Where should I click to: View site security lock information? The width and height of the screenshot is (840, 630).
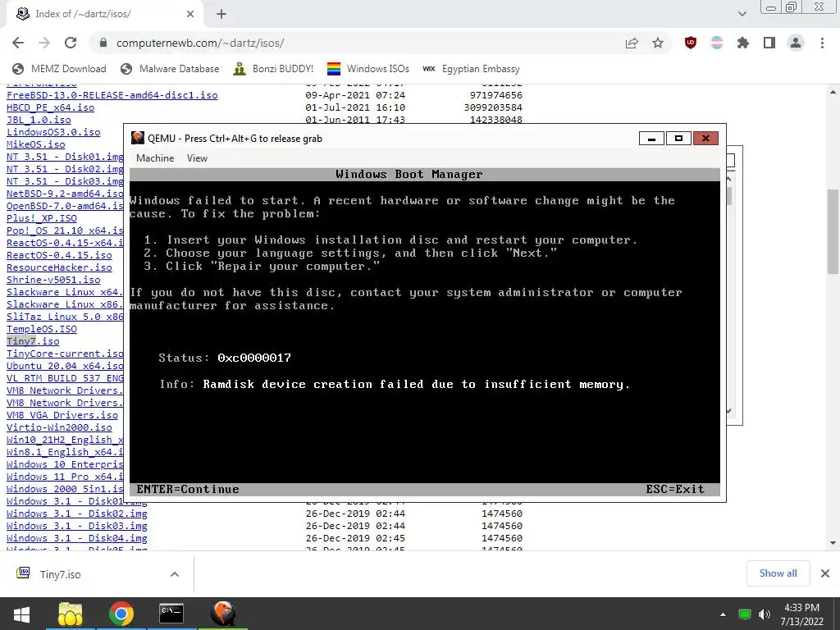104,43
